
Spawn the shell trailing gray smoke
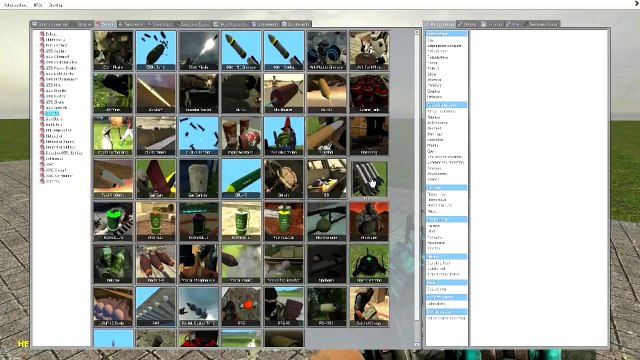pyautogui.click(x=241, y=264)
